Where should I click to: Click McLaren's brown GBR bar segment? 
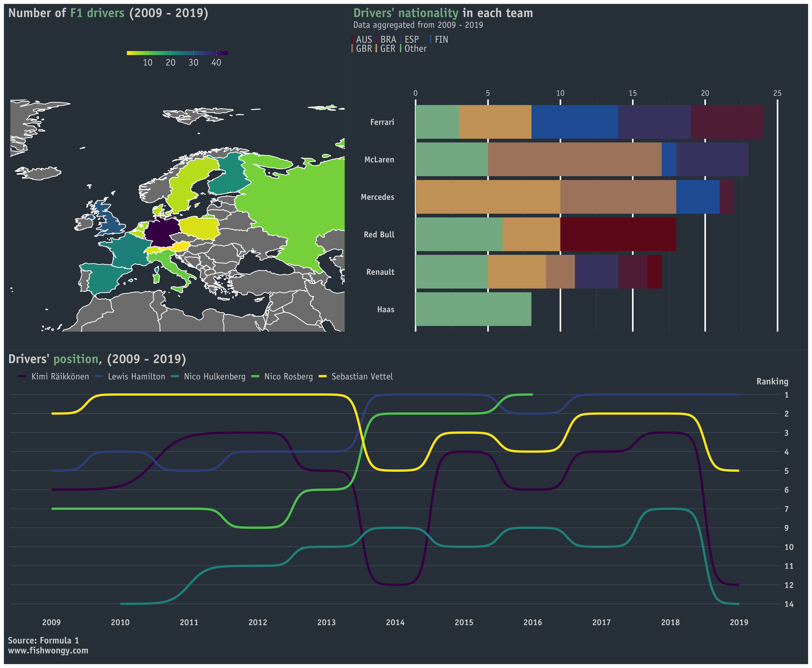tap(575, 159)
